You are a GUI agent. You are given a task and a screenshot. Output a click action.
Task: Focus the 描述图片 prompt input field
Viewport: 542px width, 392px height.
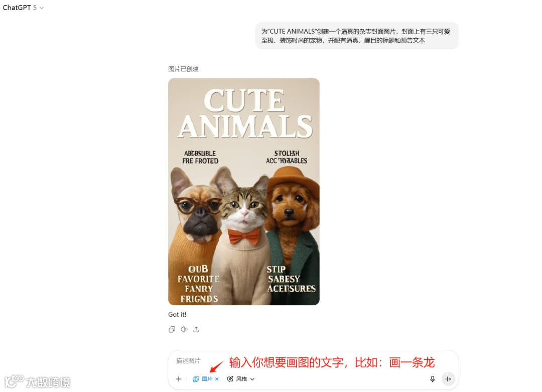[x=301, y=361]
